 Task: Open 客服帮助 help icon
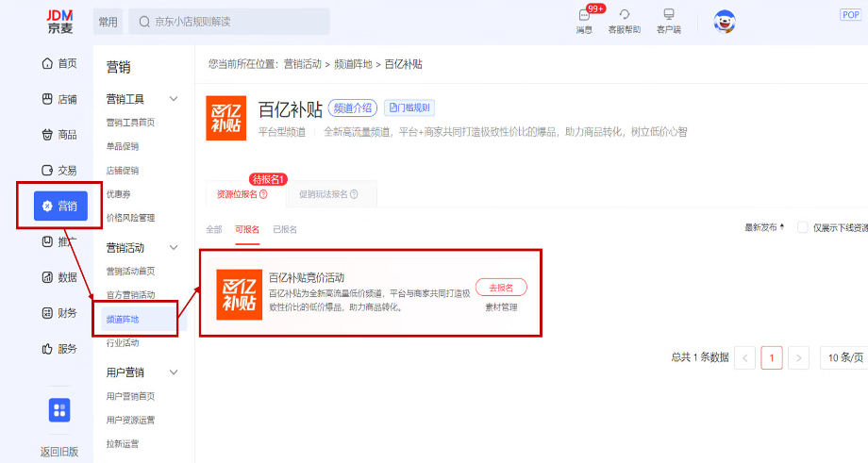(x=625, y=21)
